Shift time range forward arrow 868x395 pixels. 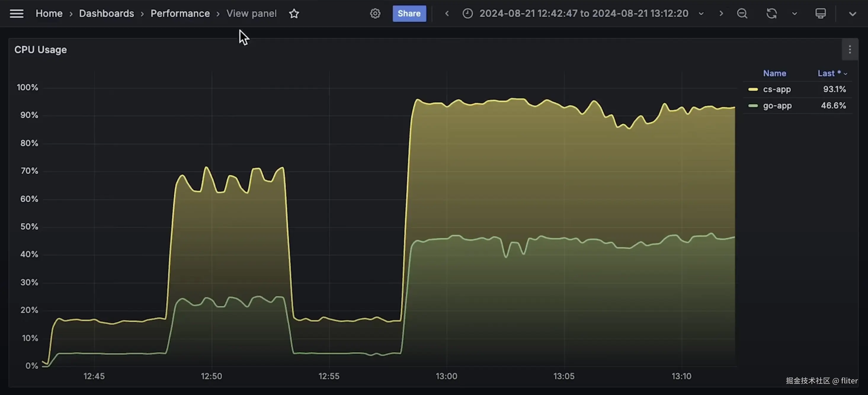click(x=721, y=13)
